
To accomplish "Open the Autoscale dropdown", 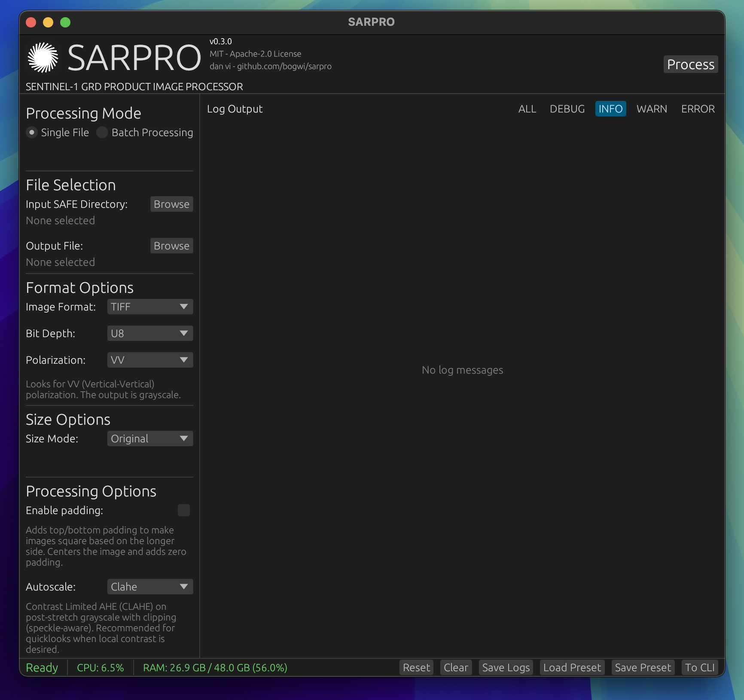I will [x=150, y=587].
